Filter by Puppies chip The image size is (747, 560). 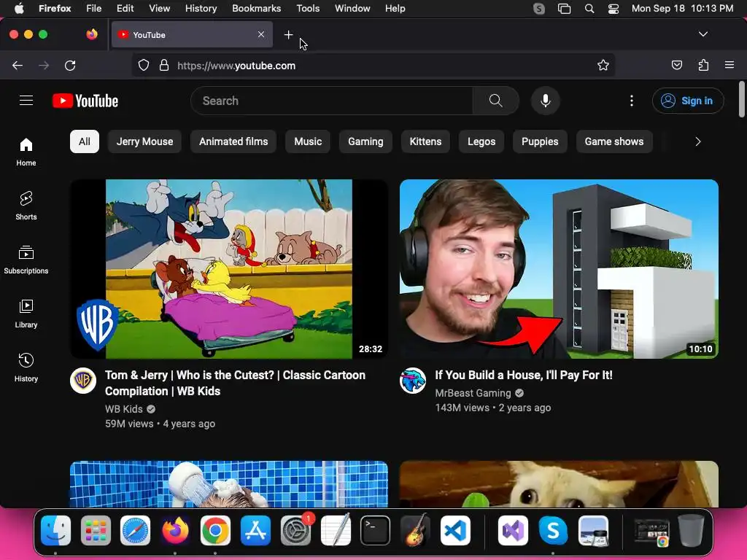tap(540, 141)
